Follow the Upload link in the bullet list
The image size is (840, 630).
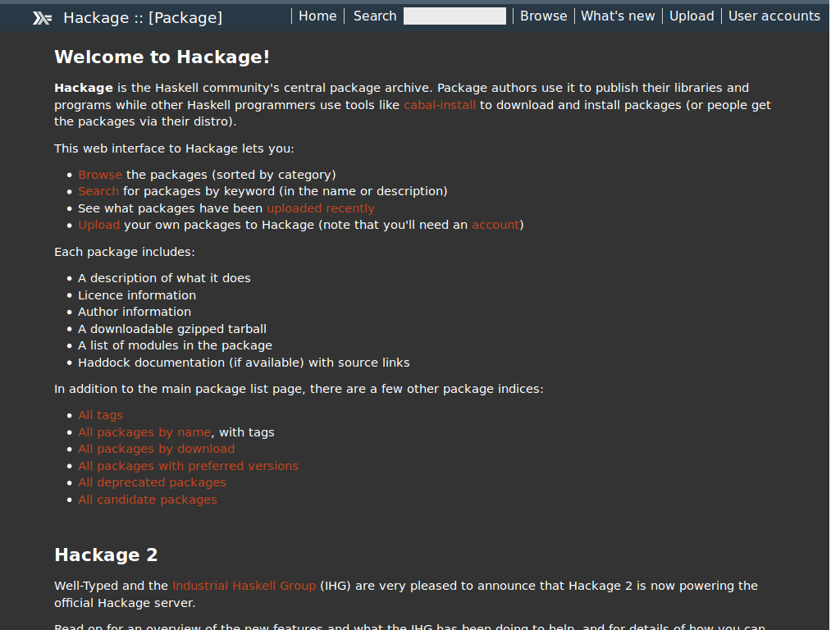99,225
